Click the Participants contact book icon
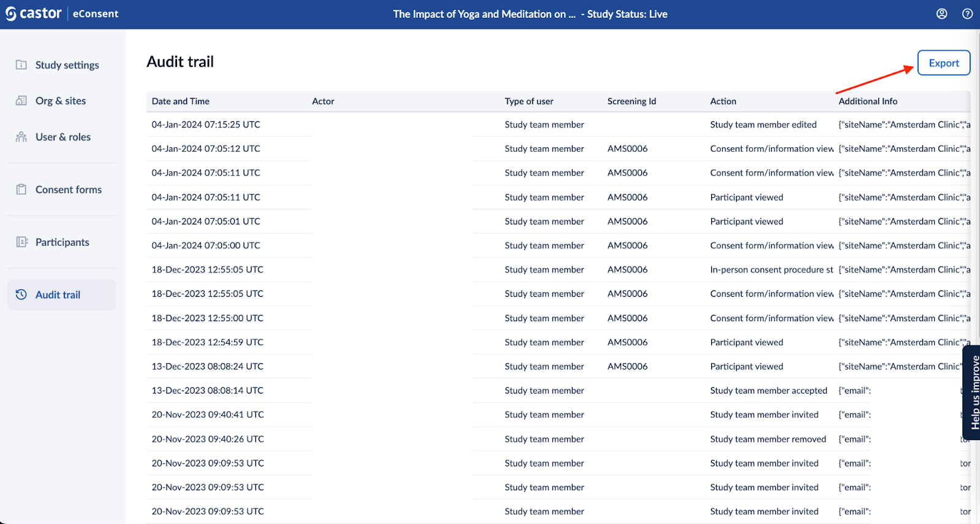The width and height of the screenshot is (980, 524). click(21, 242)
